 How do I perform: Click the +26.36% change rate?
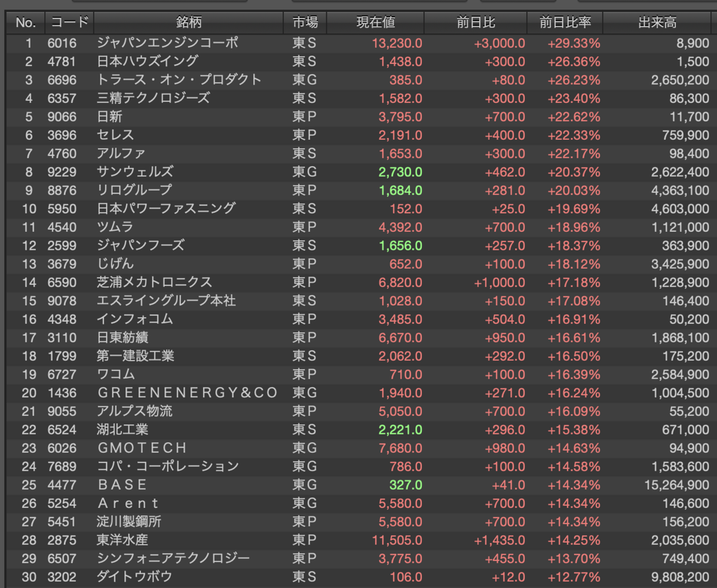click(574, 62)
